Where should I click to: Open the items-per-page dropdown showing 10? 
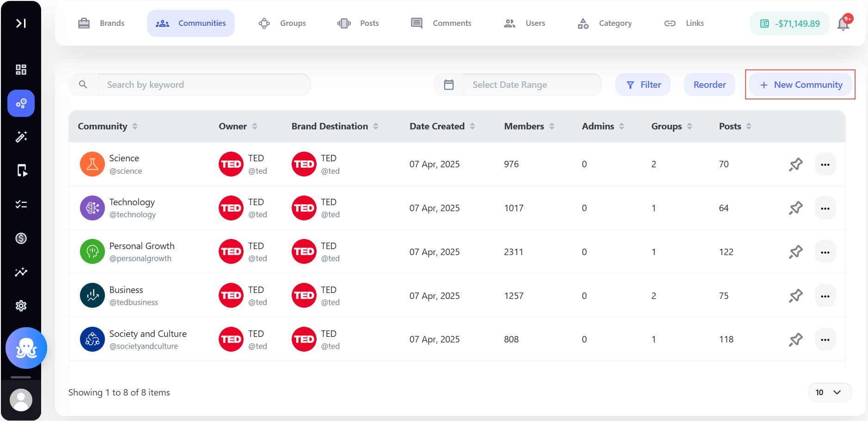pyautogui.click(x=830, y=392)
